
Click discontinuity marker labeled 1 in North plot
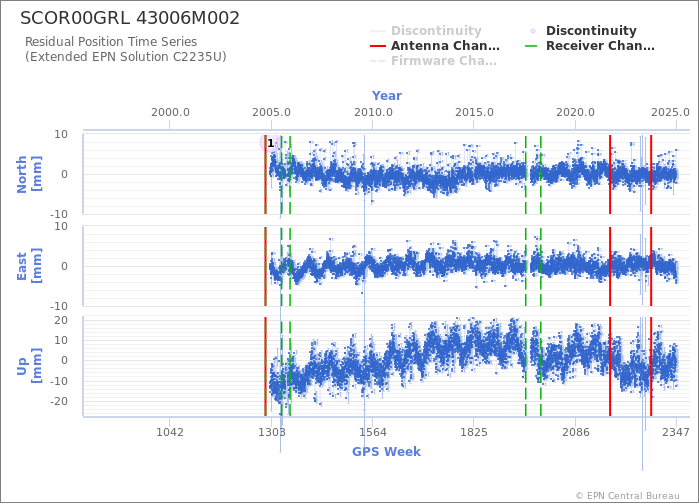pos(270,143)
